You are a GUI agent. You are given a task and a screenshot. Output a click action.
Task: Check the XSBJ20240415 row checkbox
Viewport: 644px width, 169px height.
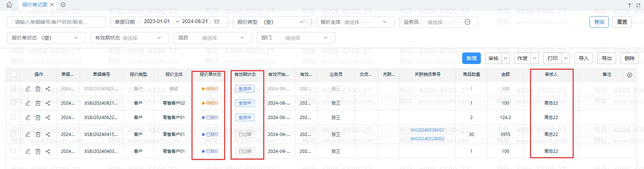[13, 134]
